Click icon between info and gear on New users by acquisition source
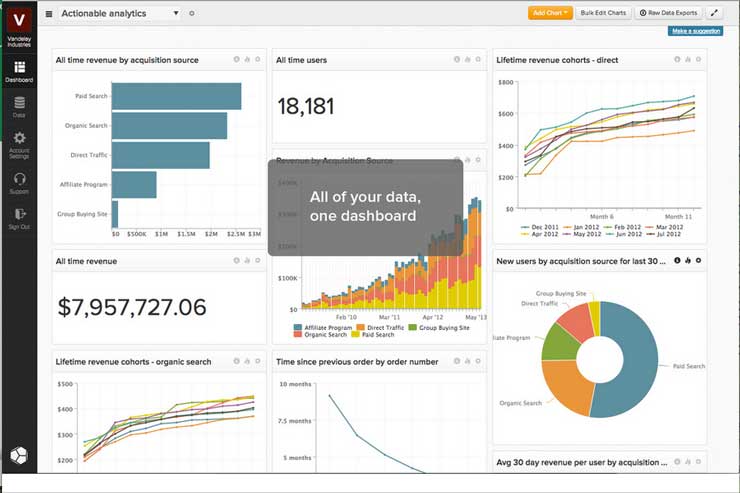 point(688,260)
